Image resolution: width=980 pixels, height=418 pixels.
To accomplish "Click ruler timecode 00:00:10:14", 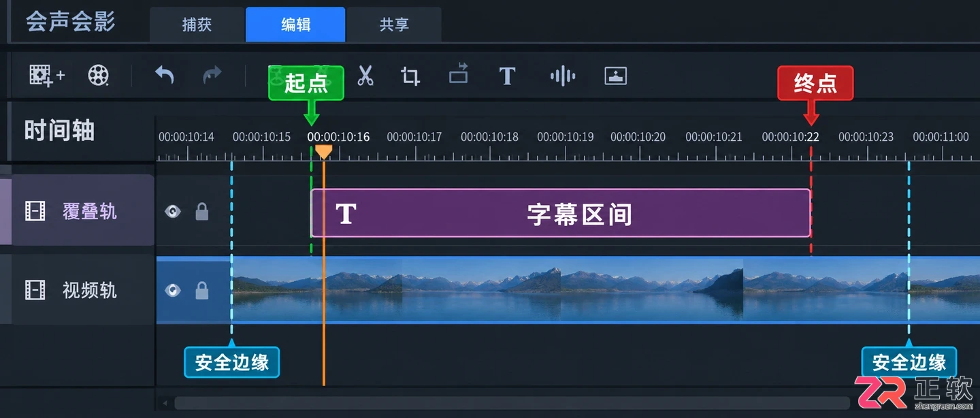I will [x=186, y=137].
